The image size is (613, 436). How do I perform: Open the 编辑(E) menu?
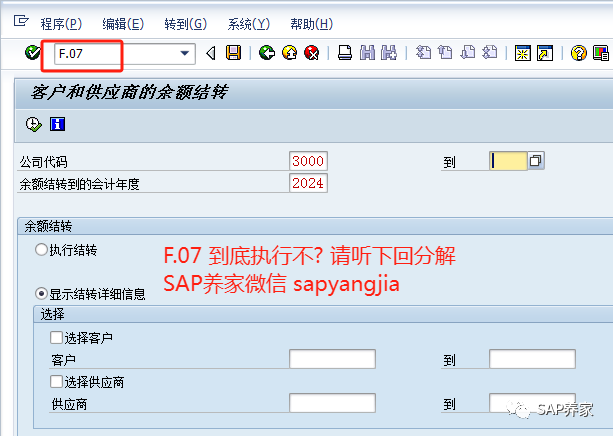[x=123, y=24]
